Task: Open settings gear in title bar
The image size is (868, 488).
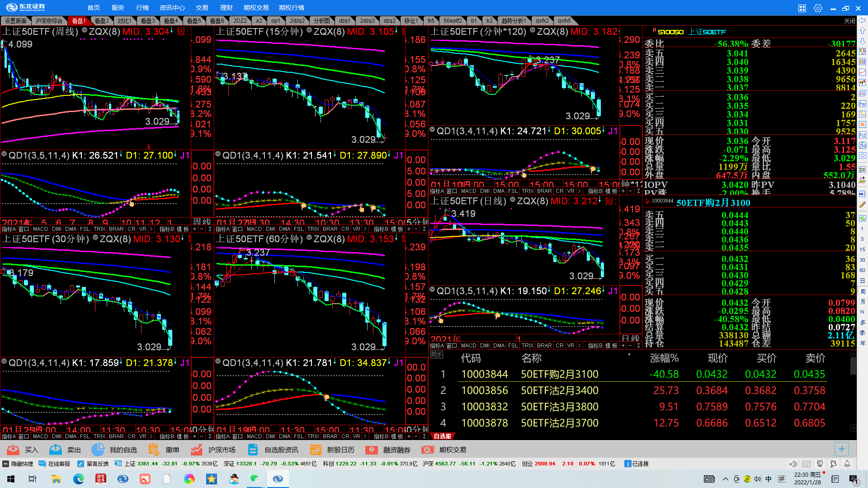Action: [818, 8]
